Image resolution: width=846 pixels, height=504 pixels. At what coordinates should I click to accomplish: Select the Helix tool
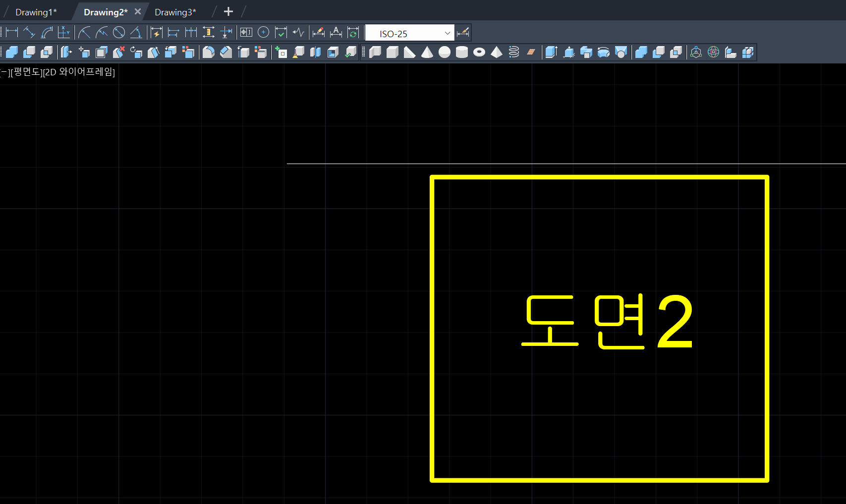click(514, 52)
